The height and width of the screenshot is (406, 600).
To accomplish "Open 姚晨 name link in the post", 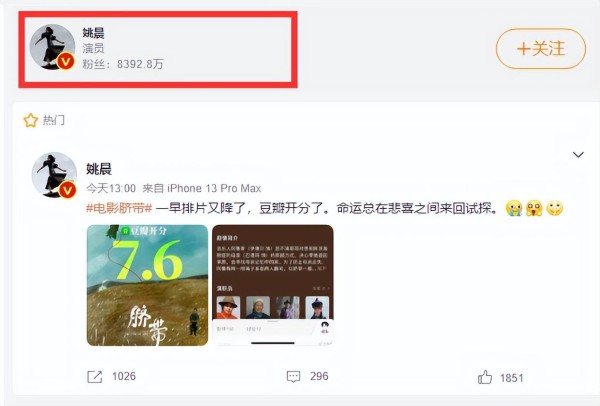I will [99, 169].
